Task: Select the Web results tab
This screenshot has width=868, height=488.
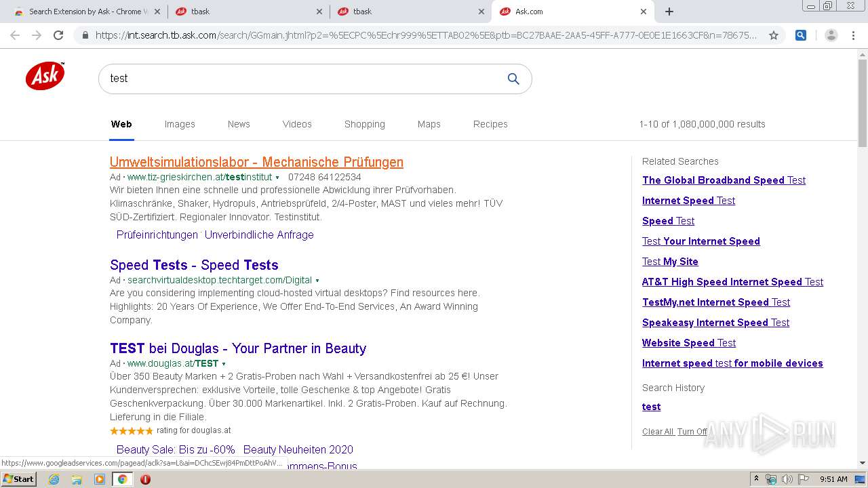Action: pos(121,124)
